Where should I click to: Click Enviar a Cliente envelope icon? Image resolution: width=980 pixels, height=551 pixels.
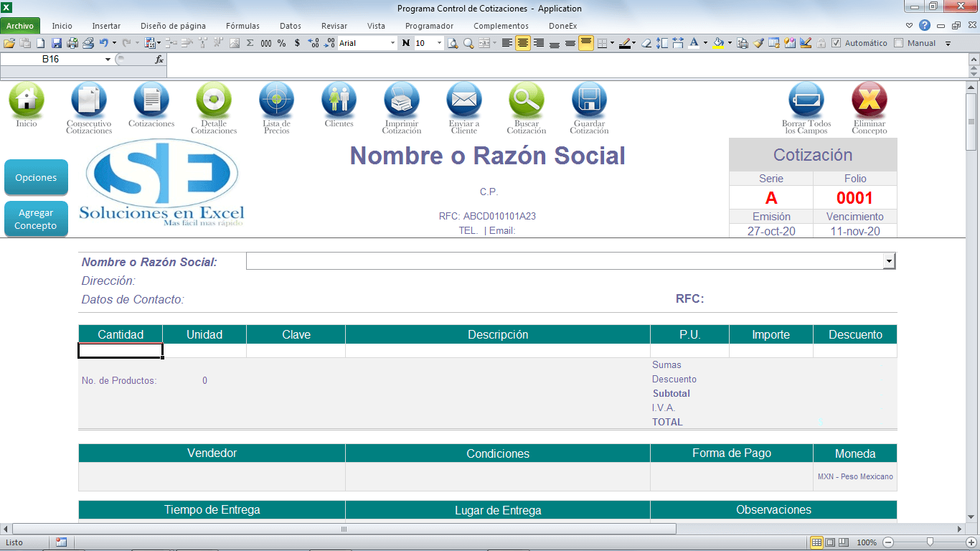click(x=463, y=100)
